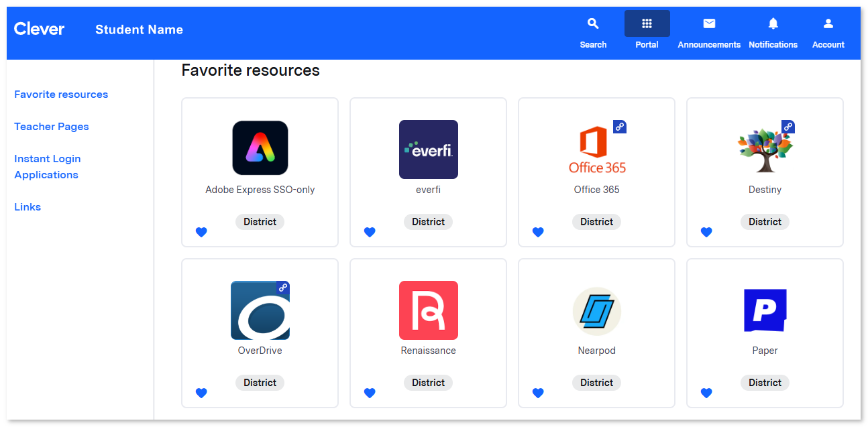868x427 pixels.
Task: Click the District tag under Office 365
Action: [597, 222]
